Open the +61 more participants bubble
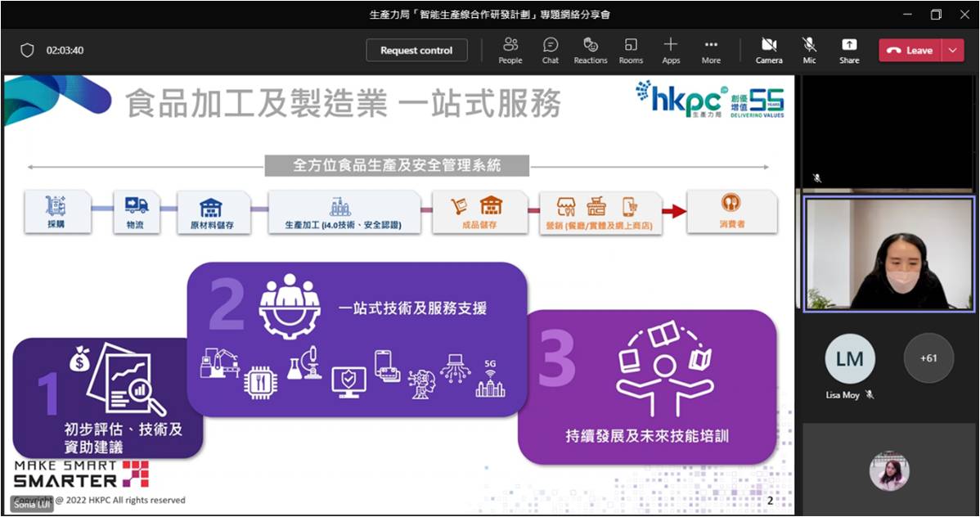The width and height of the screenshot is (980, 517). (x=928, y=358)
